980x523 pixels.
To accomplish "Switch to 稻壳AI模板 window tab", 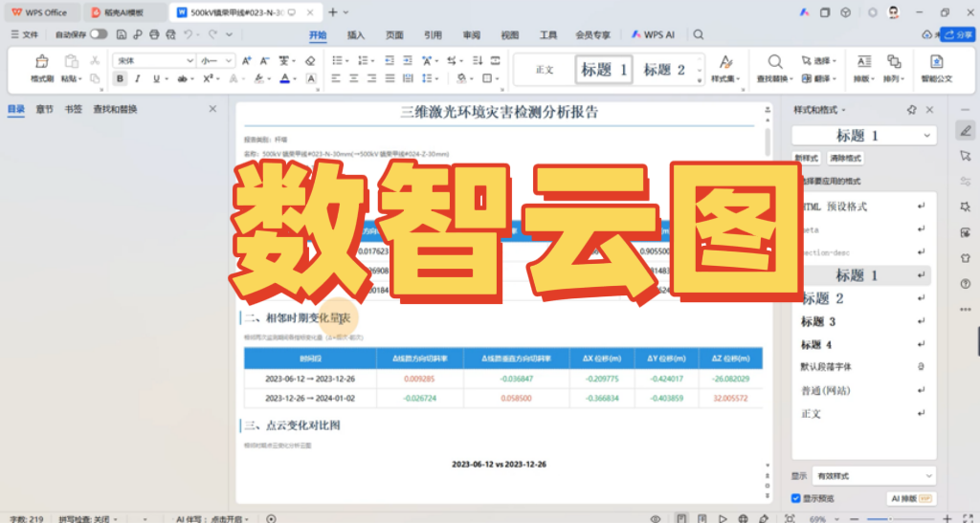I will tap(125, 12).
